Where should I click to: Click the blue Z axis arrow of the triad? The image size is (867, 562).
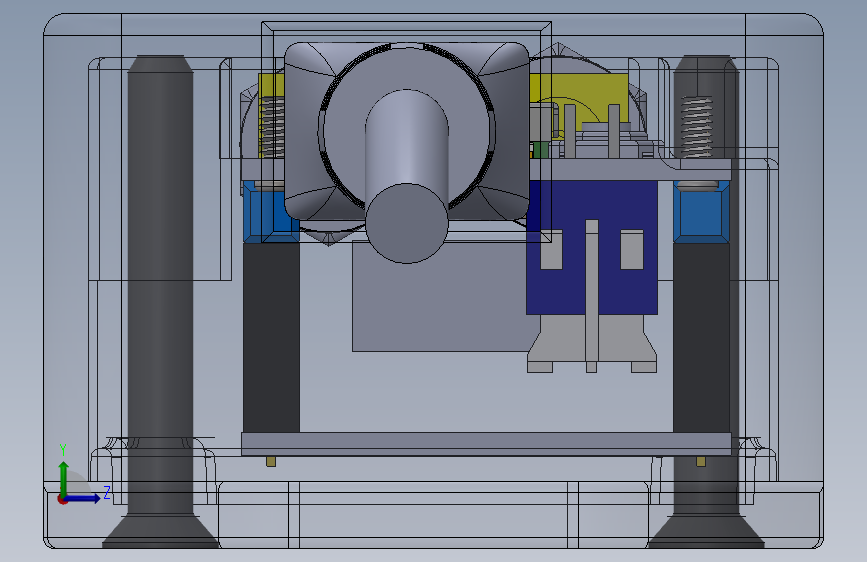pyautogui.click(x=84, y=498)
